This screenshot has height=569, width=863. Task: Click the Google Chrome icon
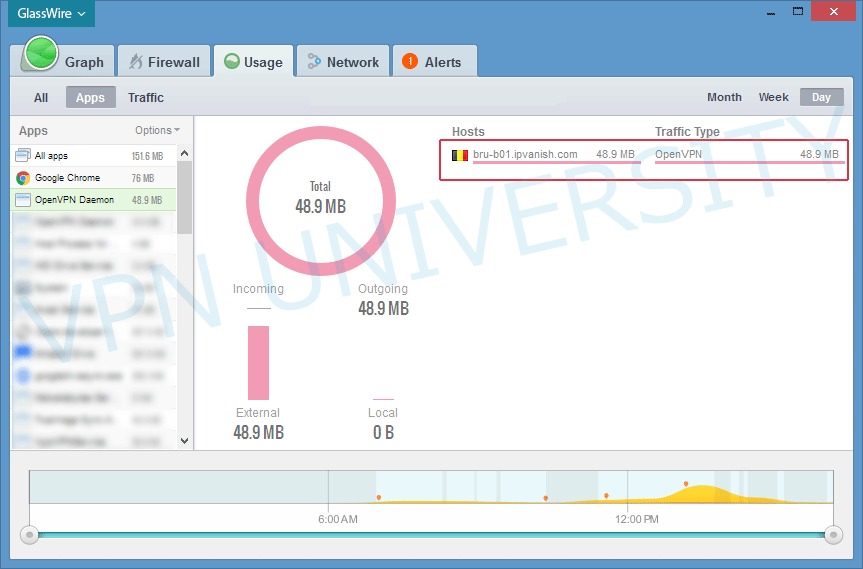point(23,178)
